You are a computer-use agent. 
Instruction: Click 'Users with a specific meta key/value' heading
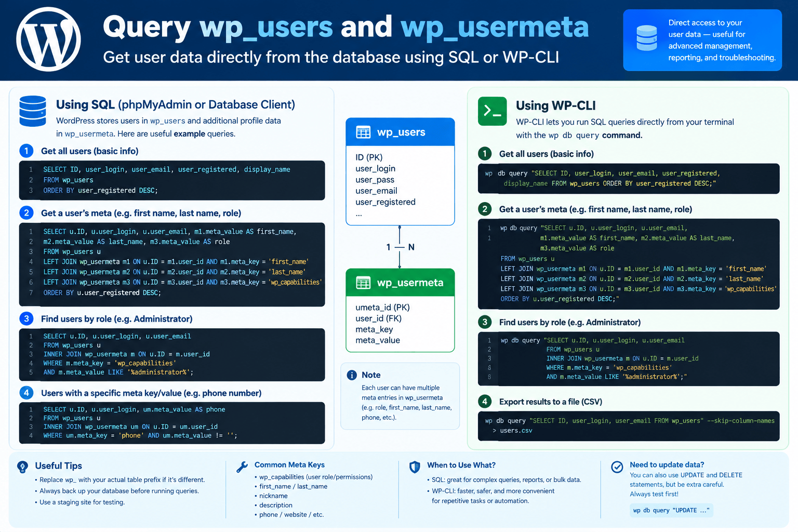click(151, 393)
